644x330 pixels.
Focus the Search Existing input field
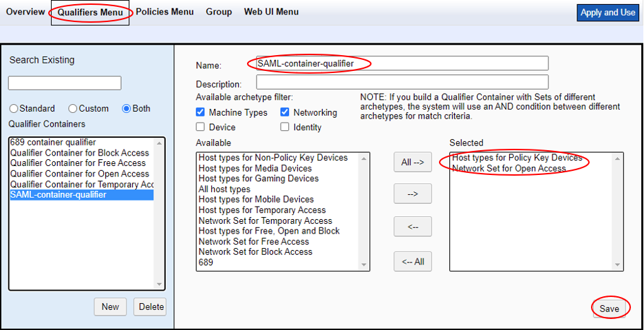click(65, 83)
